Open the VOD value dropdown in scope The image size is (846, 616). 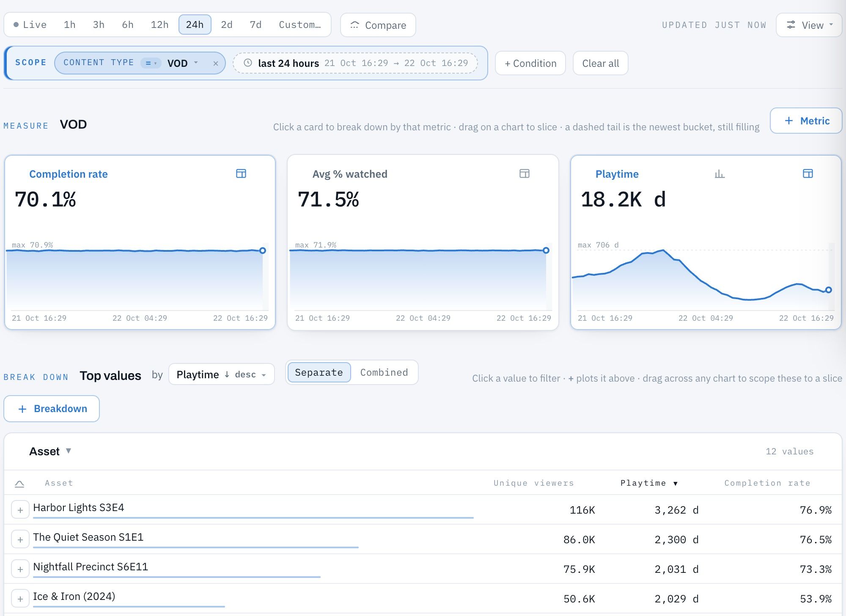pos(183,63)
